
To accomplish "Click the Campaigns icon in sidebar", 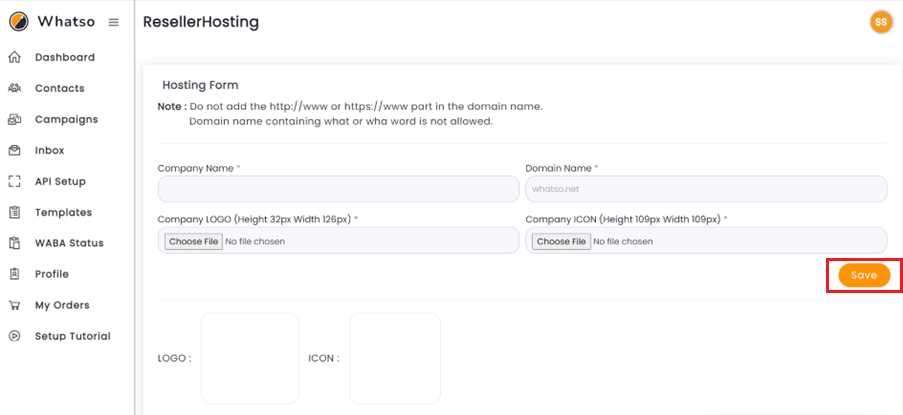I will pyautogui.click(x=14, y=119).
